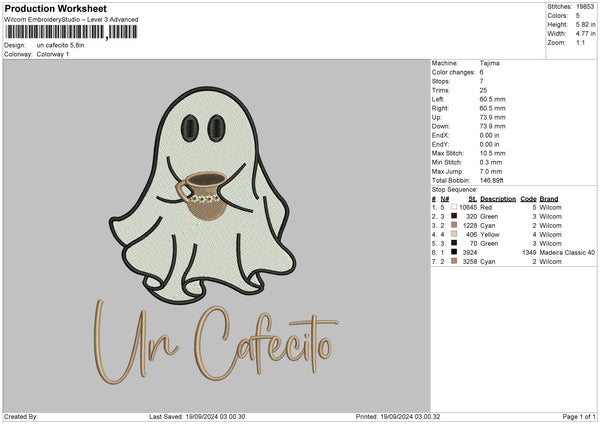Click the design name 'un cafecito 5,8in'
The height and width of the screenshot is (424, 600).
click(x=60, y=45)
